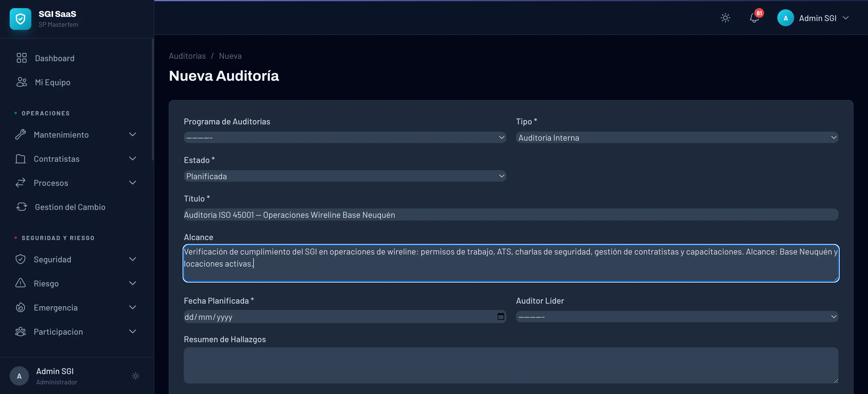Click the Emergencia flame icon
The image size is (868, 394).
click(x=21, y=308)
